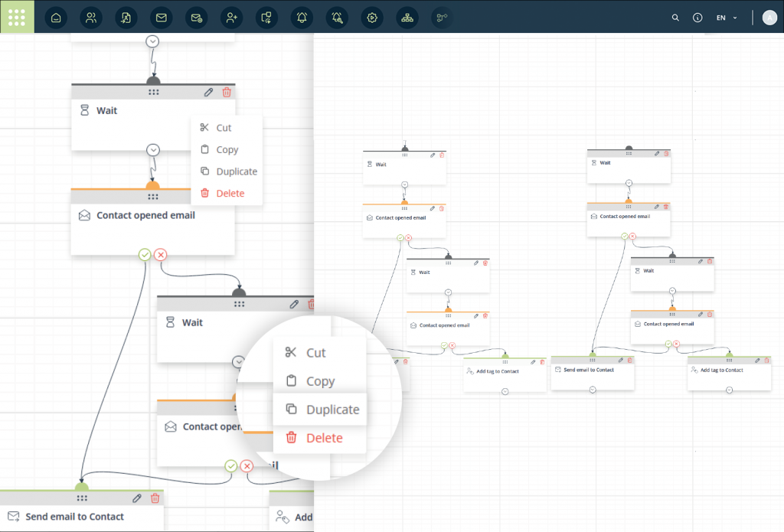
Task: Open the notifications bell icon
Action: (302, 18)
